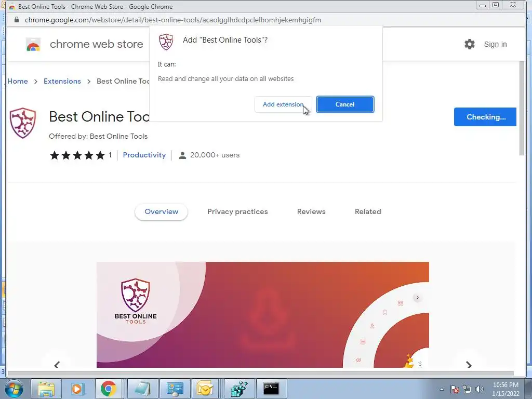Click 'Read and change all your data' text
532x399 pixels.
pos(225,79)
